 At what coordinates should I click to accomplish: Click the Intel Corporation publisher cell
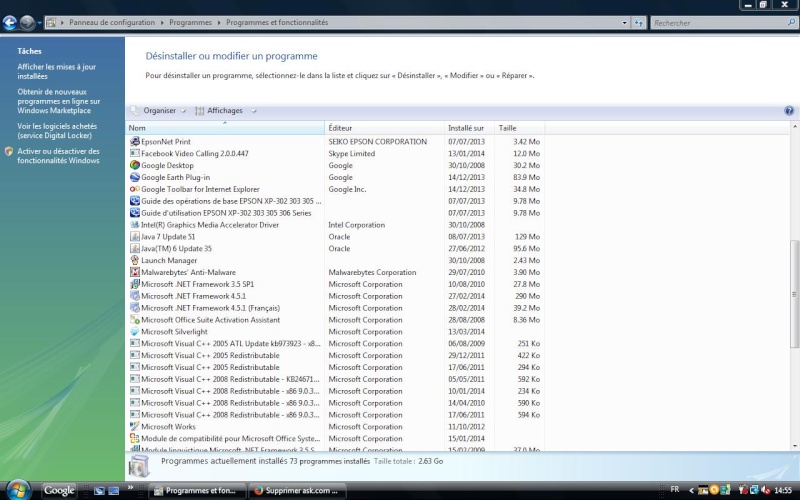click(357, 224)
